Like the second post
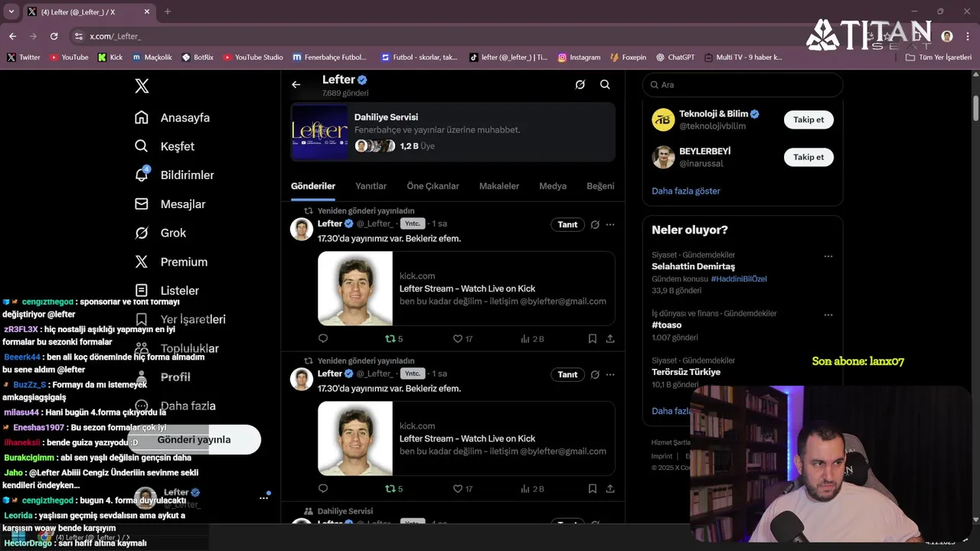 click(x=462, y=488)
